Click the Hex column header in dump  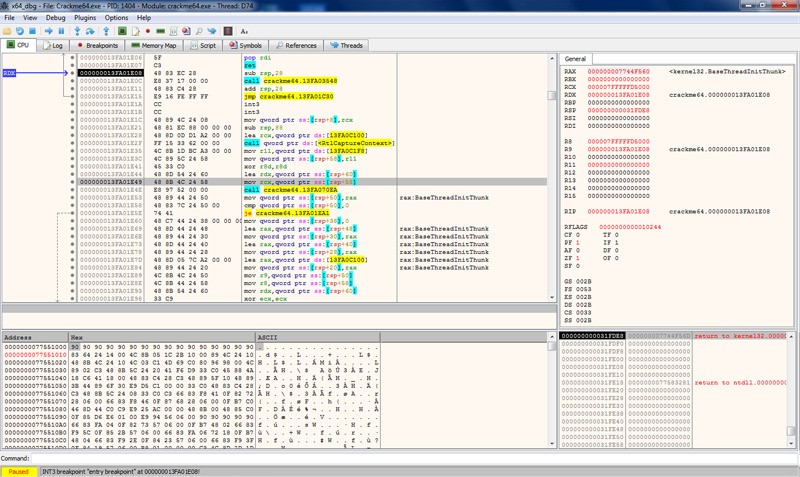pyautogui.click(x=162, y=337)
